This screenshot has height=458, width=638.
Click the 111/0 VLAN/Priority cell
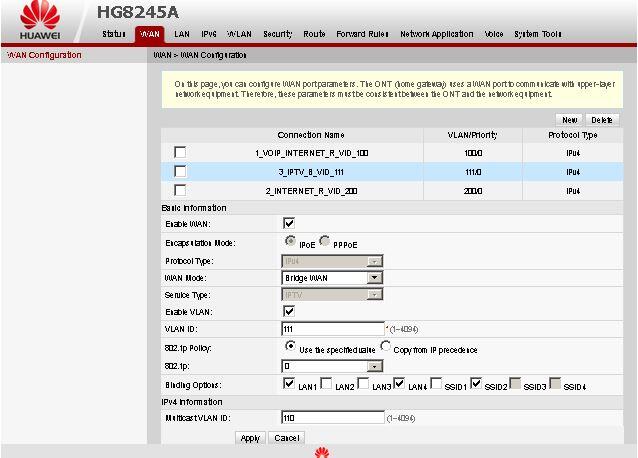click(473, 172)
